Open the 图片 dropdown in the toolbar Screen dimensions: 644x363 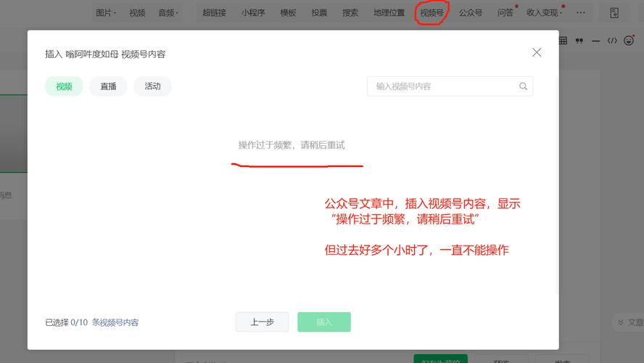(106, 13)
